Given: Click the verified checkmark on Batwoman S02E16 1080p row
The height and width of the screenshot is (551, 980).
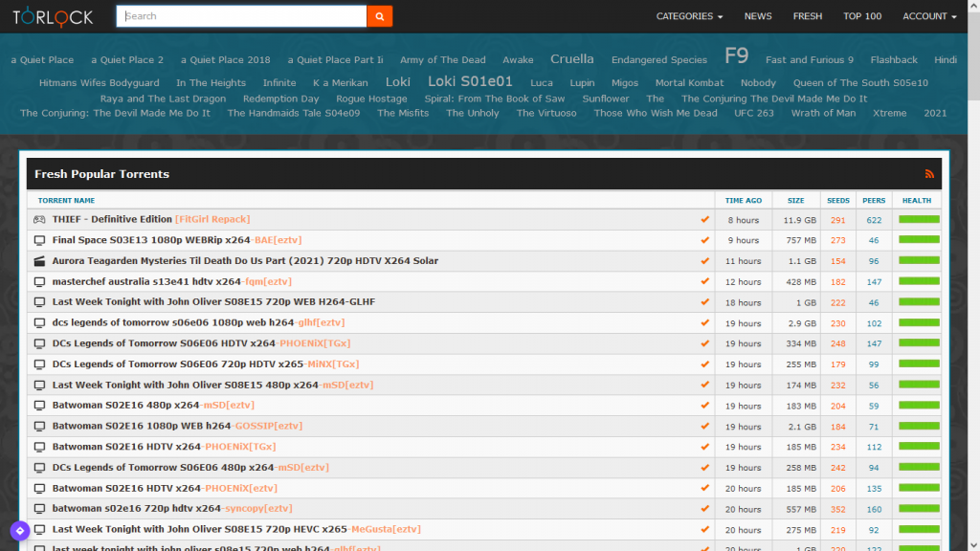Looking at the screenshot, I should click(x=705, y=426).
